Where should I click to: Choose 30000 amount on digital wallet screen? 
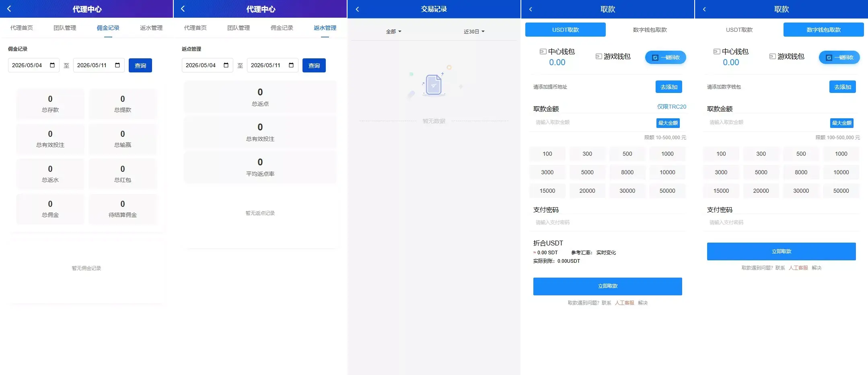(x=801, y=191)
